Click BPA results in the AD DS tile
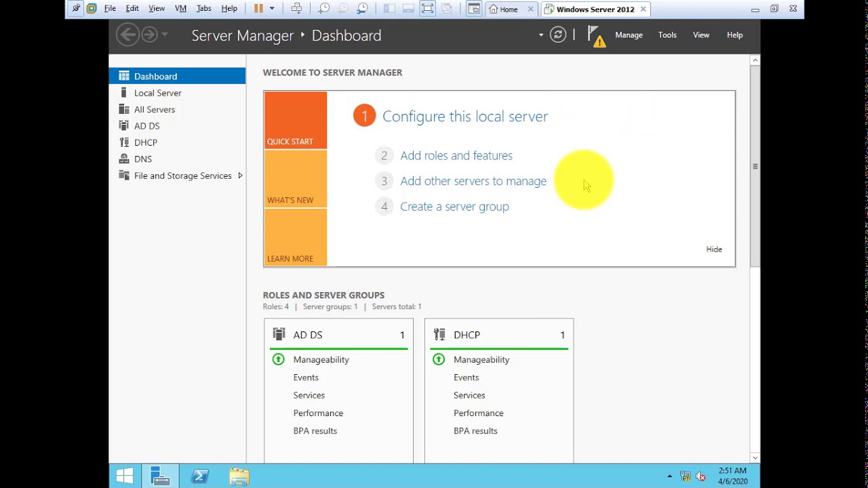Screen dimensions: 868x488 click(315, 430)
